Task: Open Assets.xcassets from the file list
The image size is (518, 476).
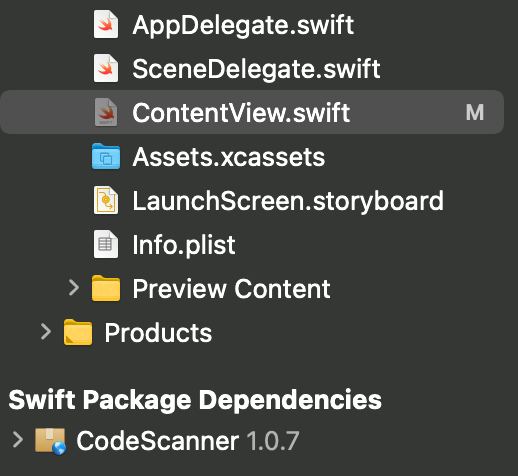Action: pyautogui.click(x=228, y=157)
